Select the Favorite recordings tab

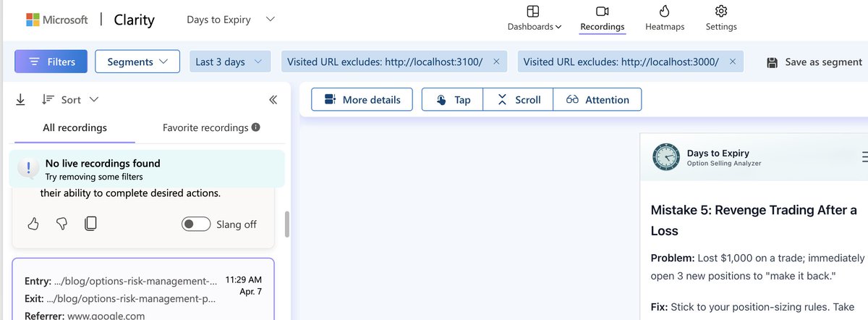click(205, 127)
